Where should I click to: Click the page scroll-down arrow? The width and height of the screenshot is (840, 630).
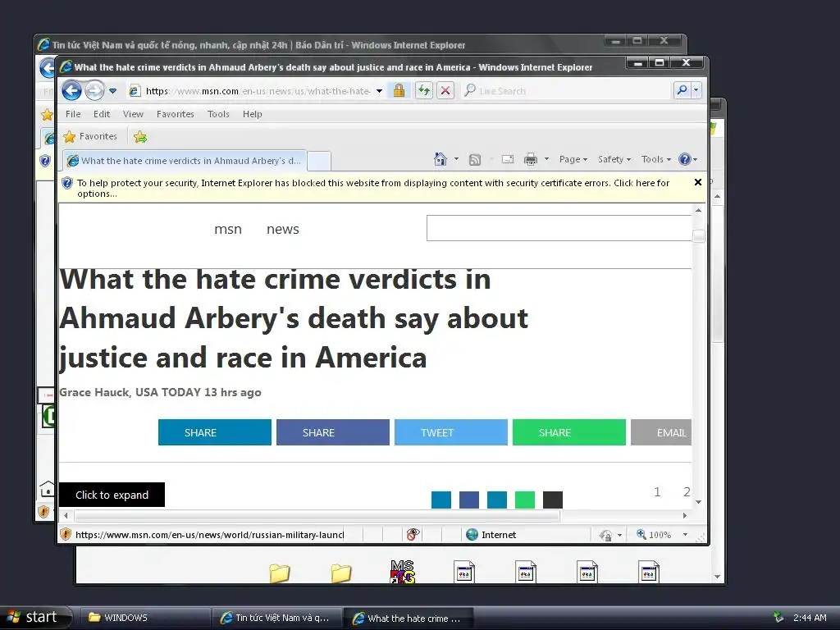(x=698, y=502)
